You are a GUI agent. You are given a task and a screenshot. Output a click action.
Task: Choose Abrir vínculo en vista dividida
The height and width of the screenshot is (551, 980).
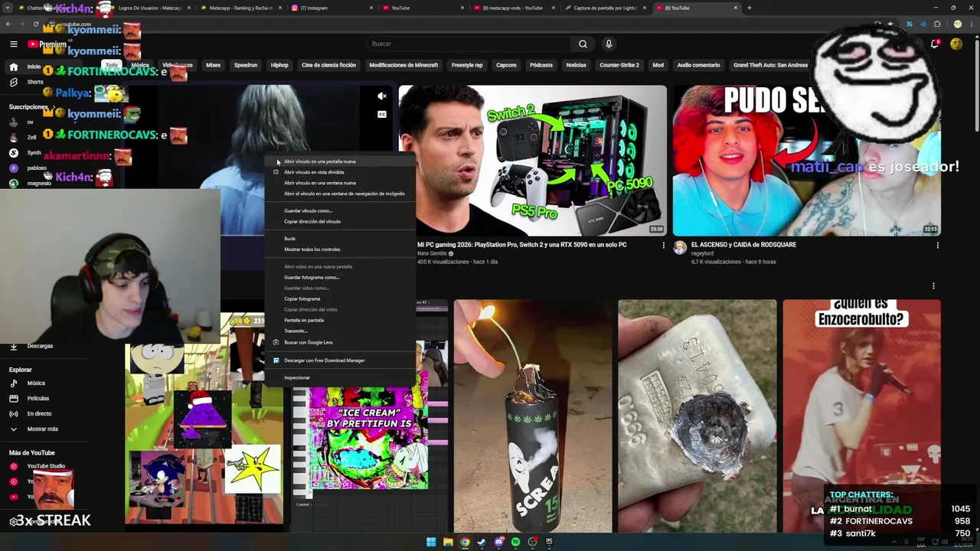pyautogui.click(x=341, y=172)
